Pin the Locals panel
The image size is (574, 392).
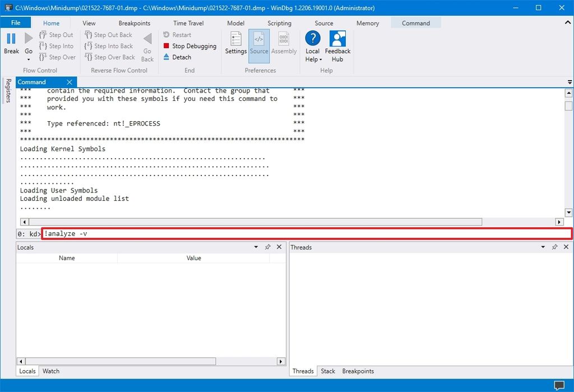click(268, 247)
